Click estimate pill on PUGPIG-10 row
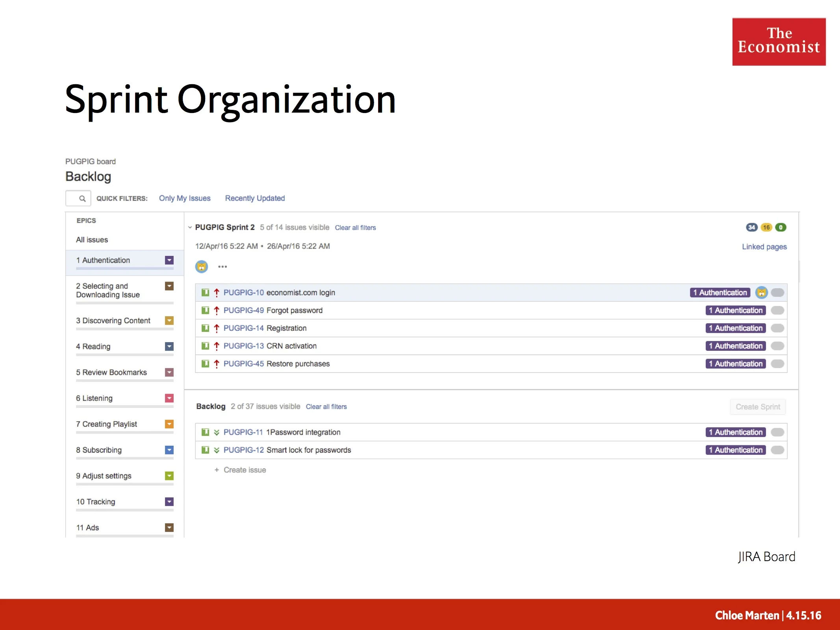Viewport: 840px width, 630px height. (777, 293)
